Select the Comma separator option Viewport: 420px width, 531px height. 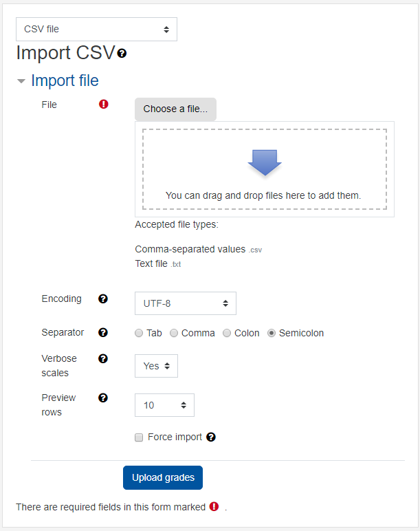174,333
